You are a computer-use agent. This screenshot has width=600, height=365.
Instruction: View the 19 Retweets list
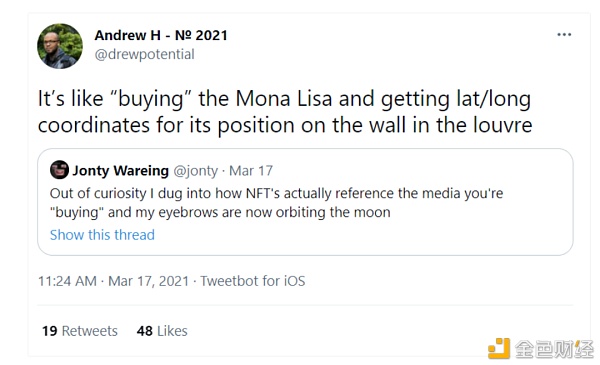[x=80, y=331]
